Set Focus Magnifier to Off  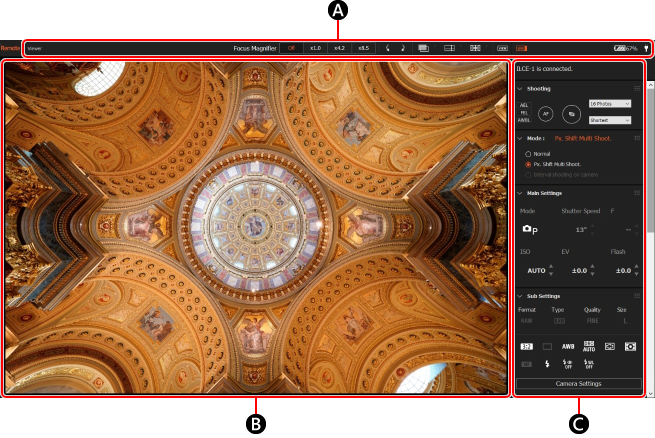(291, 48)
